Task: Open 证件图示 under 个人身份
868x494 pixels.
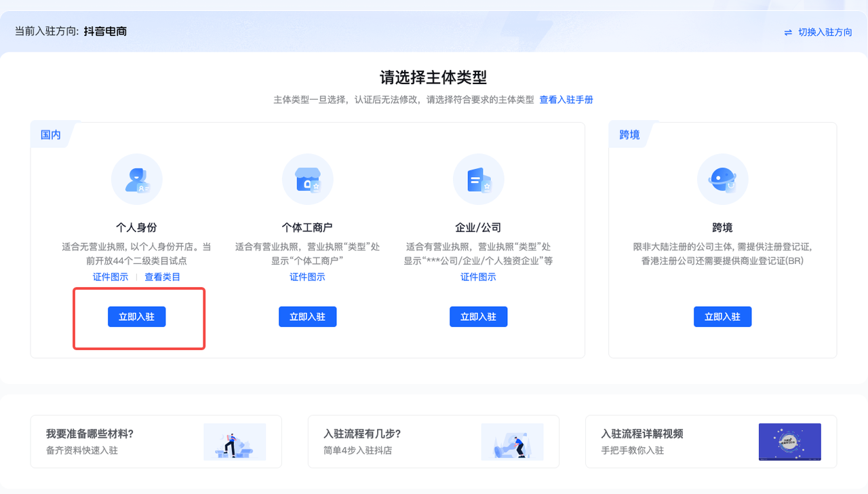Action: [x=111, y=277]
